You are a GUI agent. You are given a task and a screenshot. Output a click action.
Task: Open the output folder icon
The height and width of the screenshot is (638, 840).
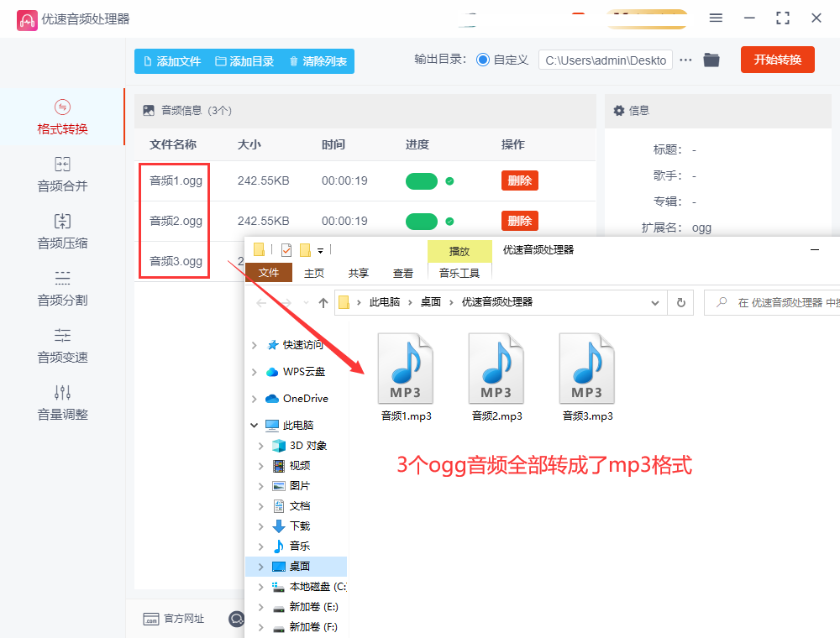pos(711,60)
